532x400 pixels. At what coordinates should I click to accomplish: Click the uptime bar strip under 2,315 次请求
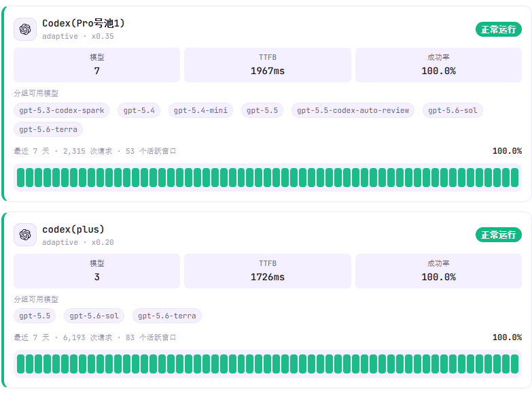point(268,178)
